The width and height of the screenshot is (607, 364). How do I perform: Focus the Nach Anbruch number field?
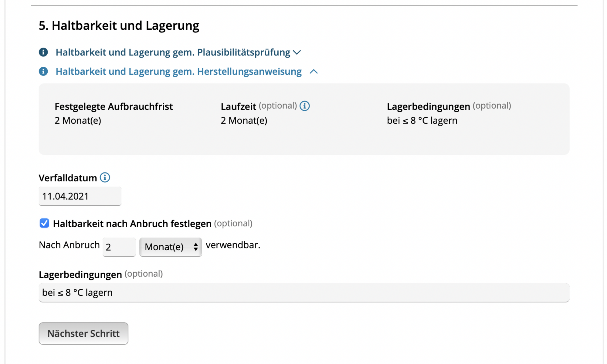click(119, 247)
